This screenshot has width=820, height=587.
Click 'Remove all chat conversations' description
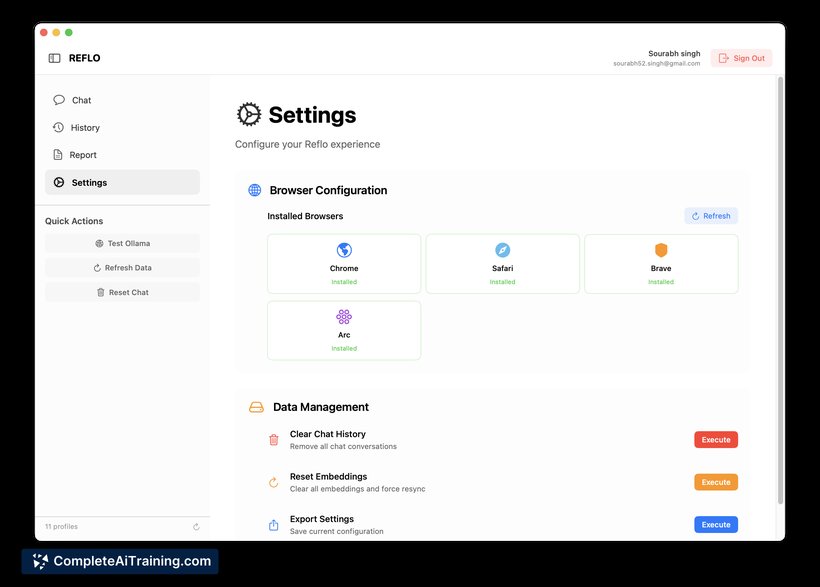[343, 447]
